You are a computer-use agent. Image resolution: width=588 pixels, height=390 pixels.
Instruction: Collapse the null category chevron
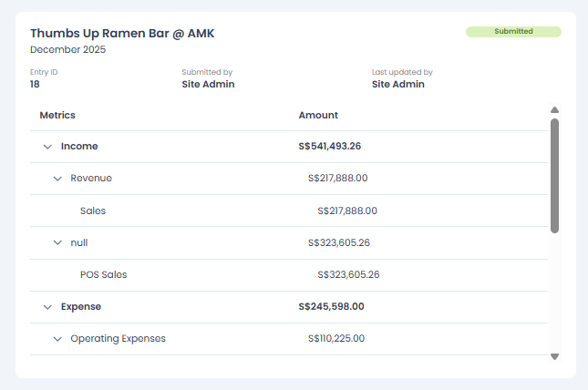57,243
